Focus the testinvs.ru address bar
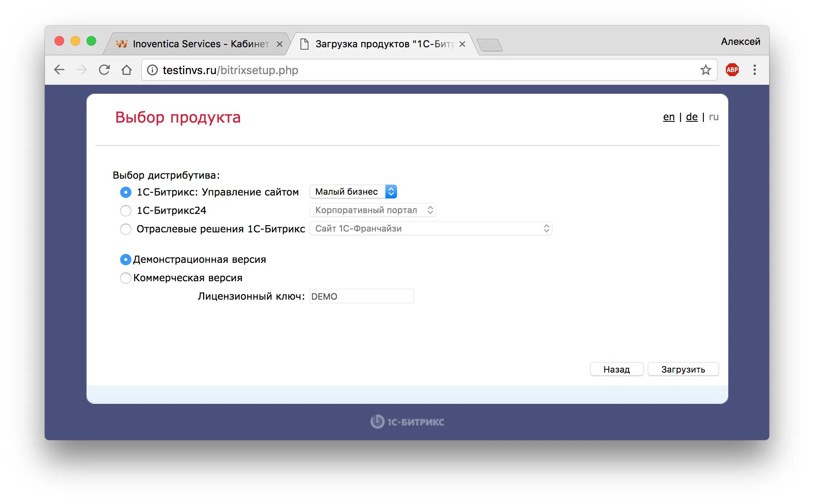The image size is (814, 504). (429, 70)
